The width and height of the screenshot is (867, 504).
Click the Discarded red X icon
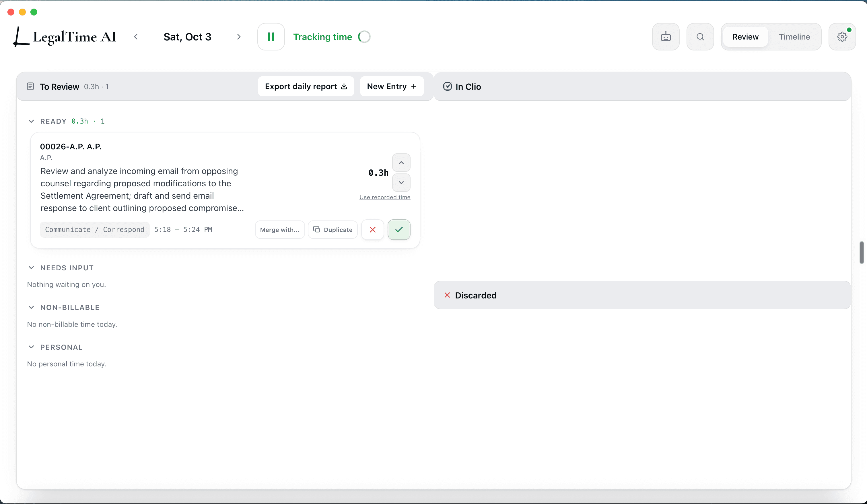(x=447, y=295)
